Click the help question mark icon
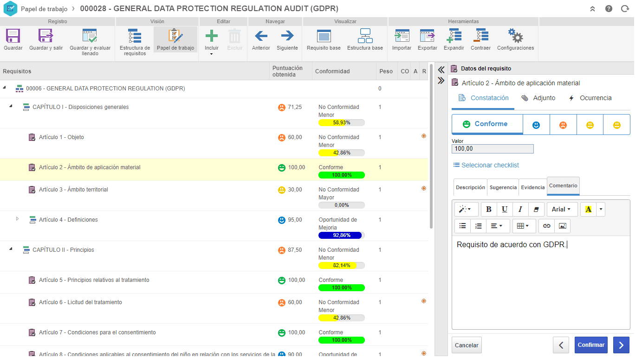This screenshot has width=642, height=364. [x=609, y=9]
